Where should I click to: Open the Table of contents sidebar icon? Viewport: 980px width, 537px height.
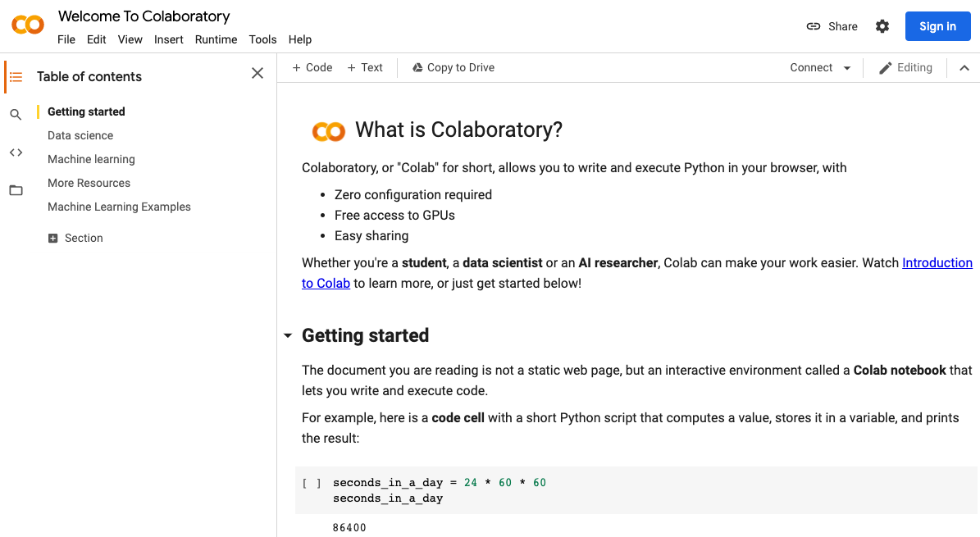[16, 77]
